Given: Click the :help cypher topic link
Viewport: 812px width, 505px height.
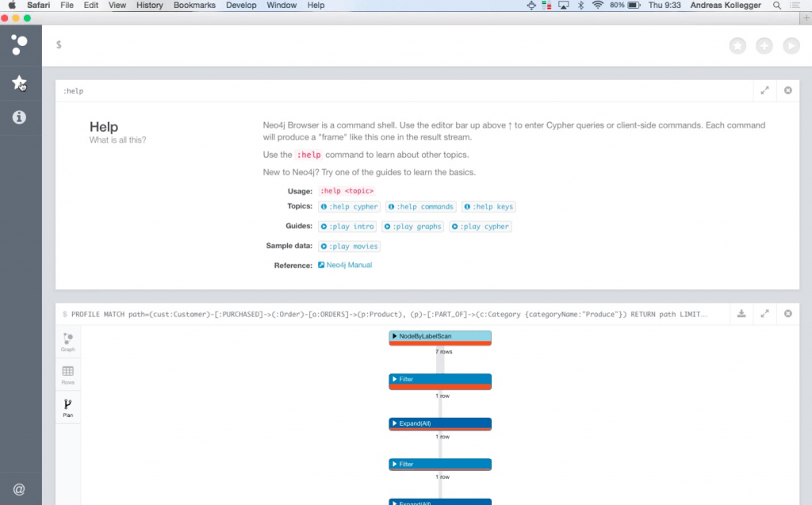Looking at the screenshot, I should (349, 207).
